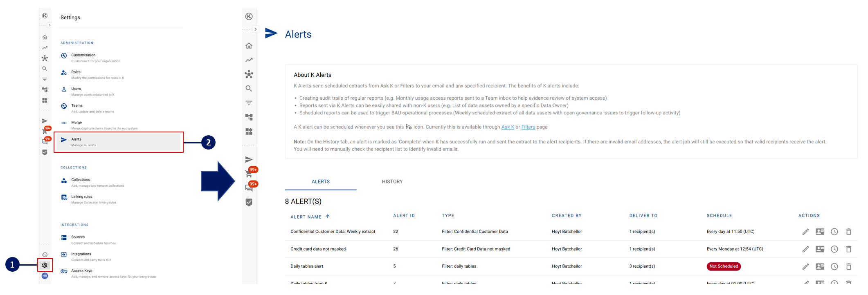Expand the right navigation sidebar with chevron
868x295 pixels.
tap(255, 29)
